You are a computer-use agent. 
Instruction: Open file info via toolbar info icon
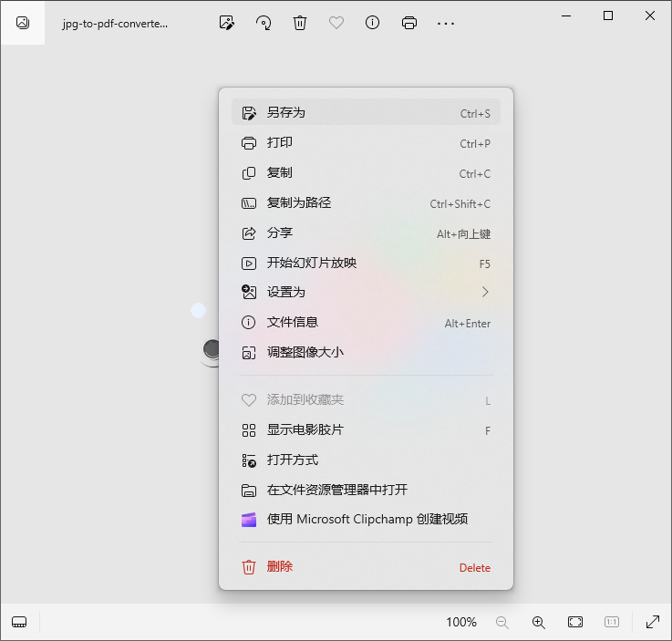coord(372,22)
